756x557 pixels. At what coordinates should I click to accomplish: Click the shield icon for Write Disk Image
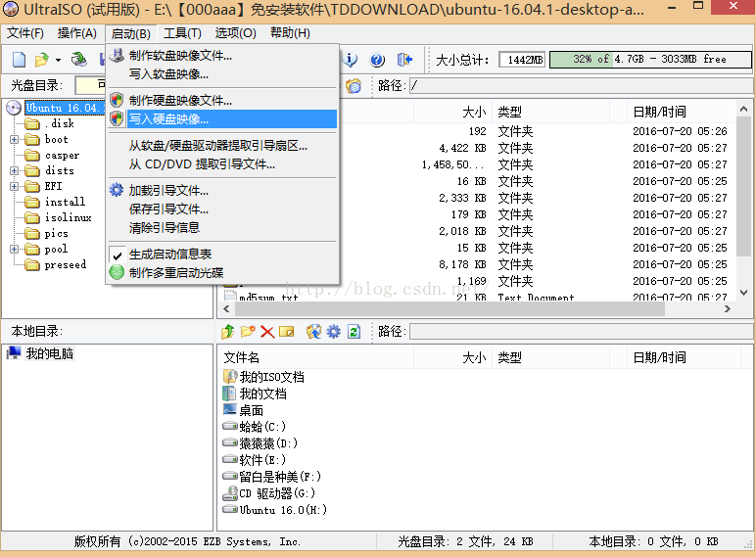coord(117,118)
